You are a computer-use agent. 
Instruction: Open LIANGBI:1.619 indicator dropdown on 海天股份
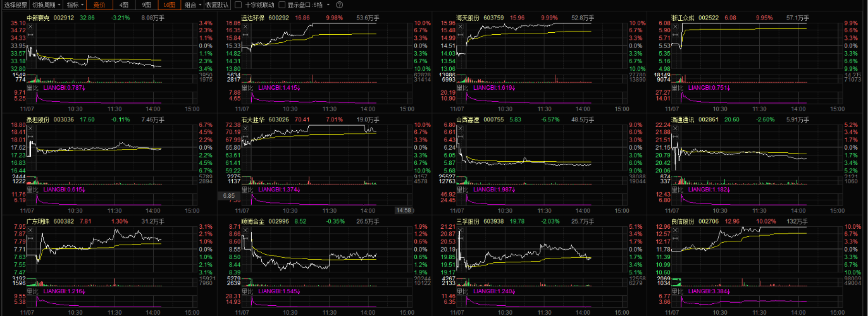pos(495,88)
